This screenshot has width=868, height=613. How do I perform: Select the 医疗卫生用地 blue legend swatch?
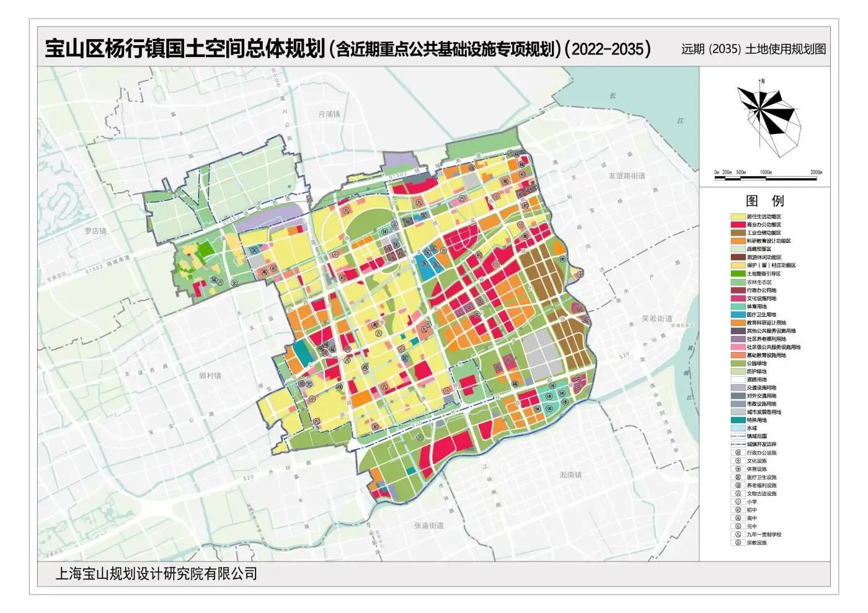tap(738, 314)
